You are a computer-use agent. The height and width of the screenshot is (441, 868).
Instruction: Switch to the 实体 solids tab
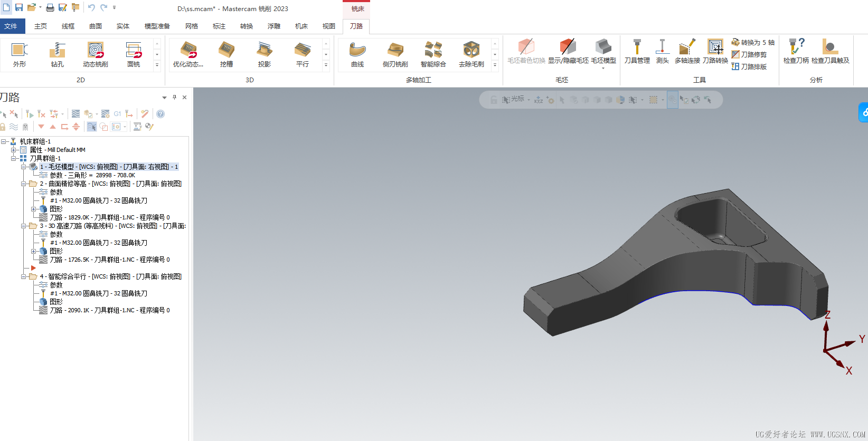coord(123,26)
